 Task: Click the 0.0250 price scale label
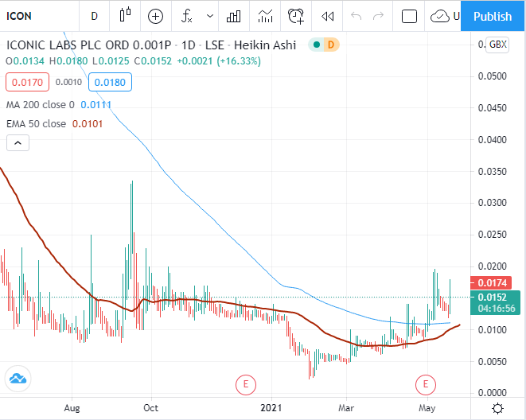tap(492, 235)
